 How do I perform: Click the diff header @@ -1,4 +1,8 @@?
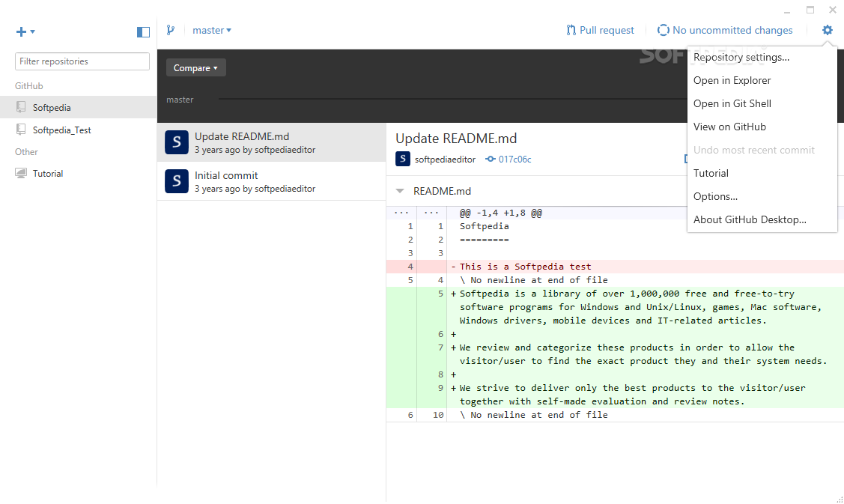(500, 213)
